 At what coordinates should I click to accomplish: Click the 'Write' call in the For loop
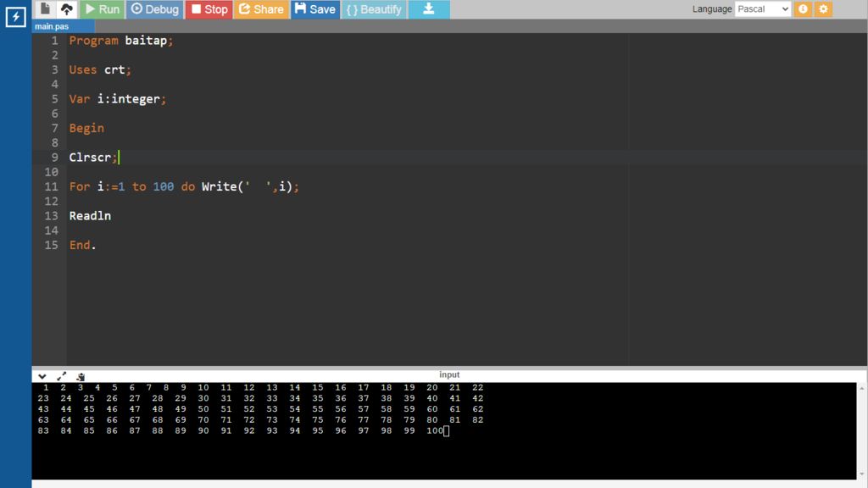coord(220,186)
